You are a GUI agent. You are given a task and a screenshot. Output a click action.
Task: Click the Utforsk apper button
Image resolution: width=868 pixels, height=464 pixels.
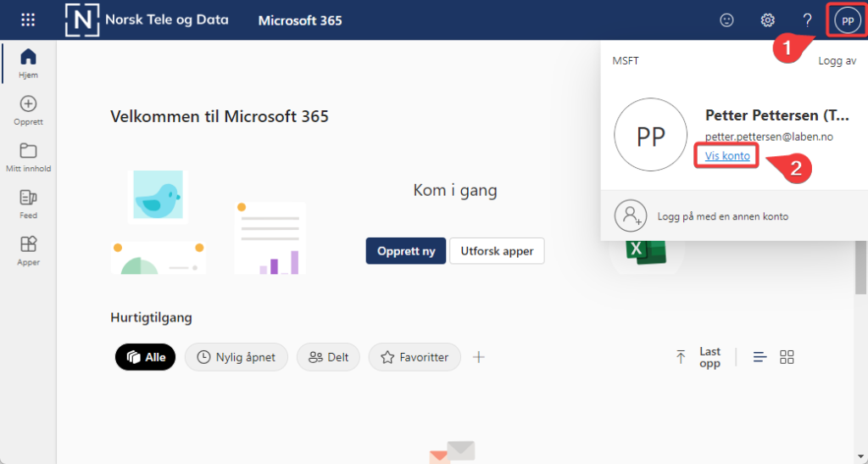tap(497, 251)
